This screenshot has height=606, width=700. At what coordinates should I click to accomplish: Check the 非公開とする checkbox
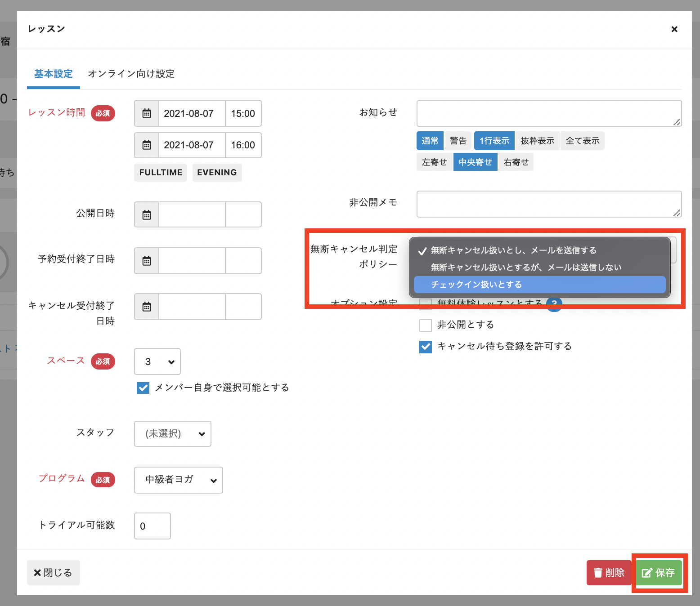point(426,325)
